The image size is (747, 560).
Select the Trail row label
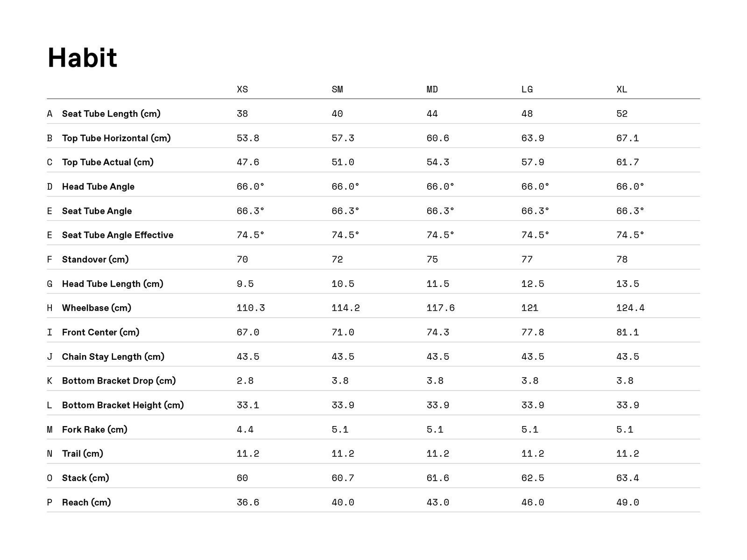(83, 454)
